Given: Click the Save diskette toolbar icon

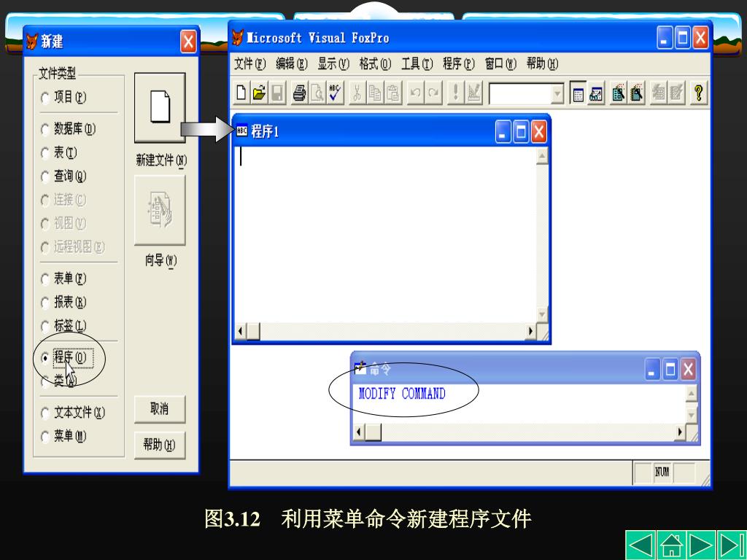Looking at the screenshot, I should pyautogui.click(x=277, y=93).
